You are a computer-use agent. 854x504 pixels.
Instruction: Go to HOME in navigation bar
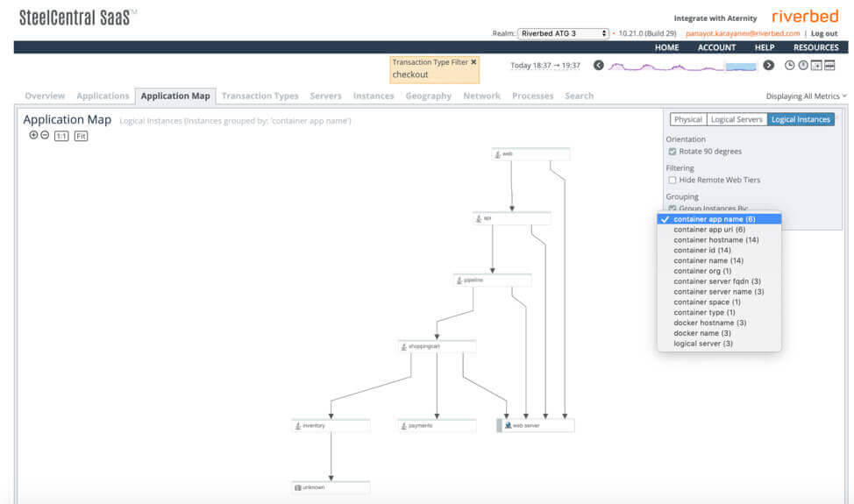click(x=666, y=47)
